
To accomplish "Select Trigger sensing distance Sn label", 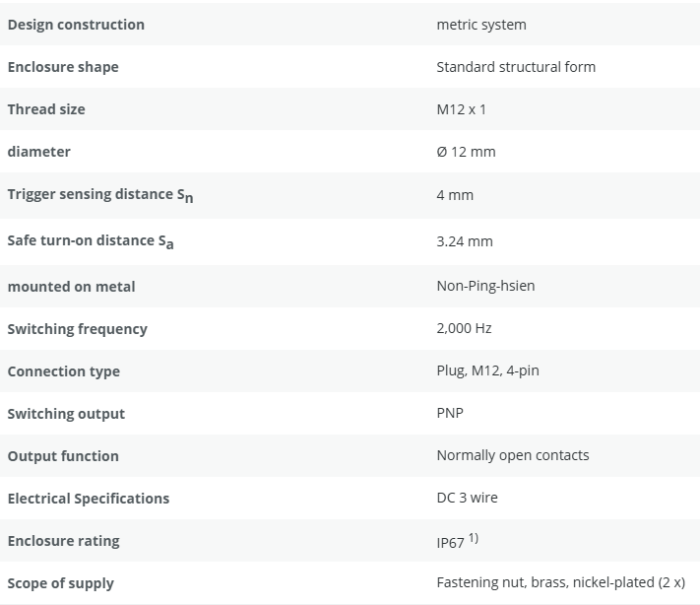I will 100,195.
